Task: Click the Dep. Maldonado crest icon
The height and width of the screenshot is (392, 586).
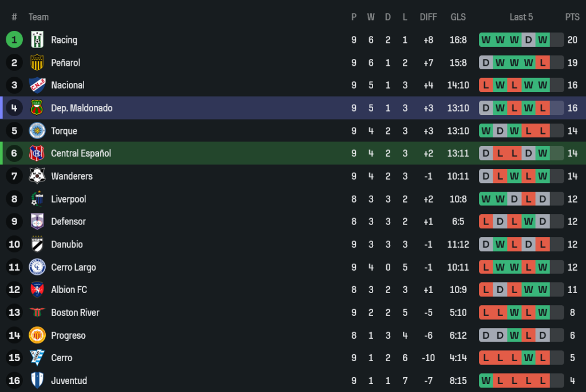Action: pos(37,108)
